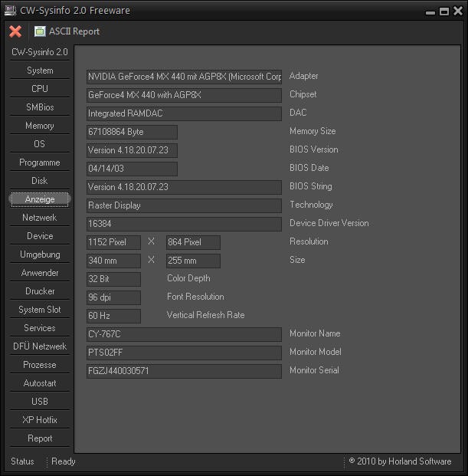View the Disk section
468x476 pixels.
pos(40,181)
